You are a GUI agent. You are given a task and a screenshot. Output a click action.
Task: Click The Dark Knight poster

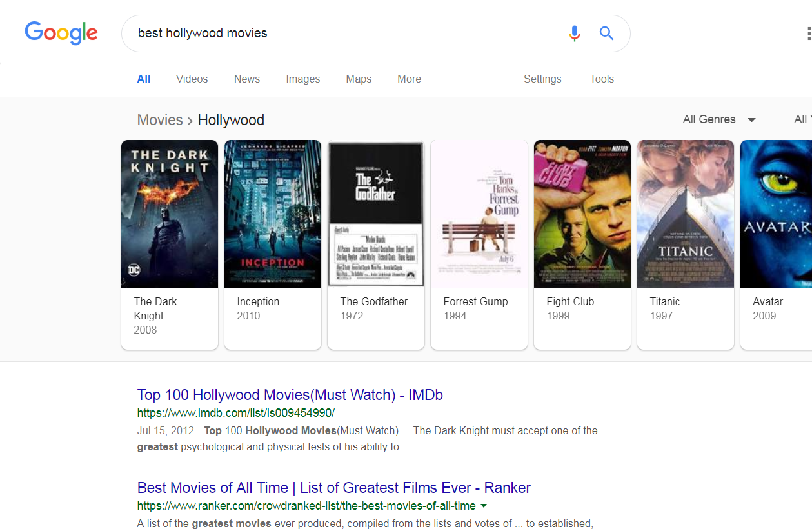click(170, 214)
